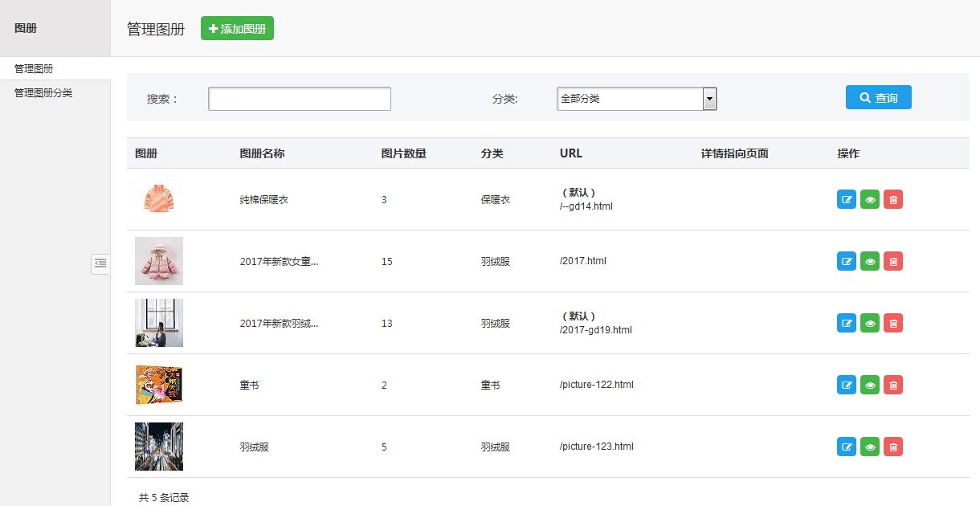Delete the 纯棉保暖衣 album
This screenshot has width=980, height=506.
coord(893,198)
